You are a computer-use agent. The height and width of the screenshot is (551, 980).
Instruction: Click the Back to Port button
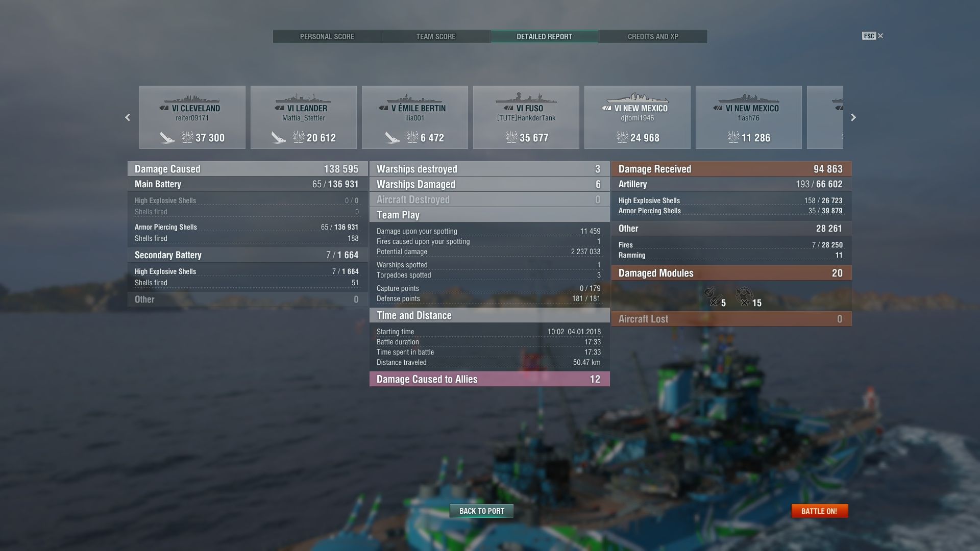[x=481, y=511]
